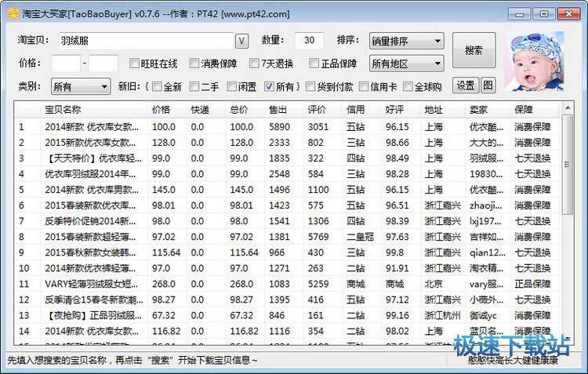
Task: Expand the 所有地区 region dropdown
Action: tap(405, 63)
